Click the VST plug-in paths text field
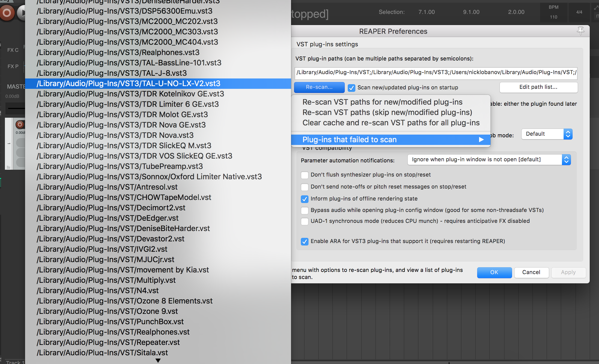This screenshot has height=364, width=599. pos(435,72)
